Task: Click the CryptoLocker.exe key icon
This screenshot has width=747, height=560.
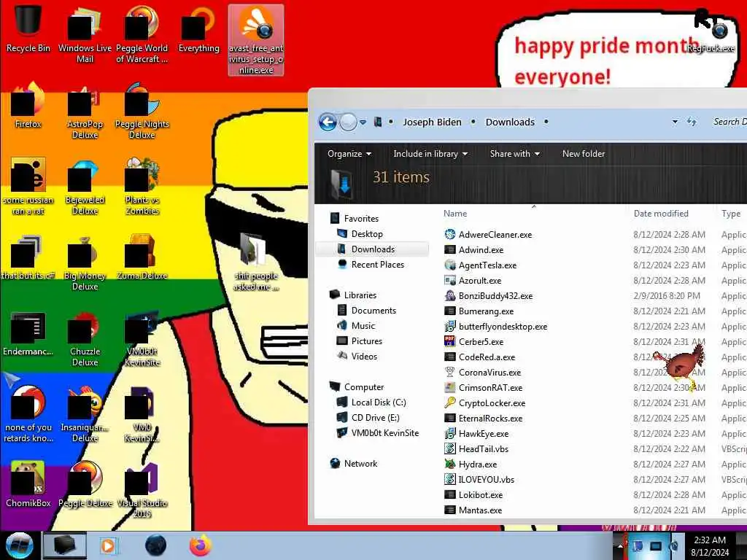Action: click(449, 402)
